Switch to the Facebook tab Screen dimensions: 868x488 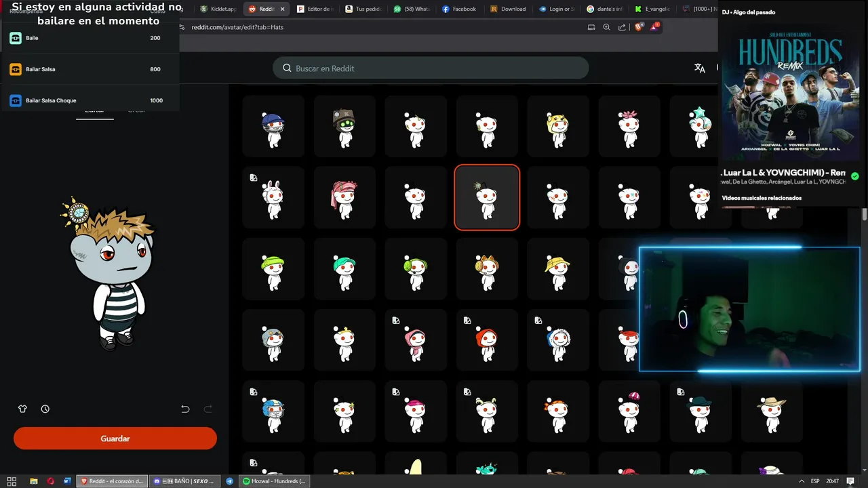[x=459, y=9]
